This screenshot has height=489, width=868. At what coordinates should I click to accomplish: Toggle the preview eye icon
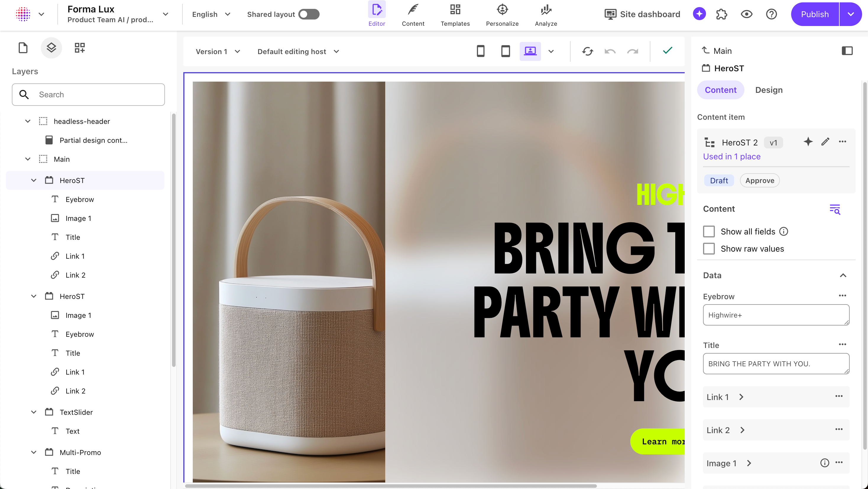click(x=746, y=14)
